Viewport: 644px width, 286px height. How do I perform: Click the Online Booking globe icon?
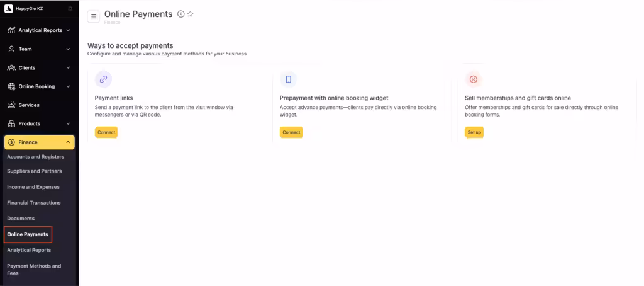(11, 86)
